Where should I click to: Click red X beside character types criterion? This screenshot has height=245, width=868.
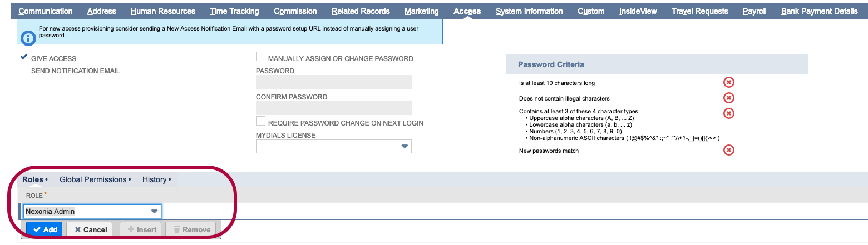(x=728, y=113)
